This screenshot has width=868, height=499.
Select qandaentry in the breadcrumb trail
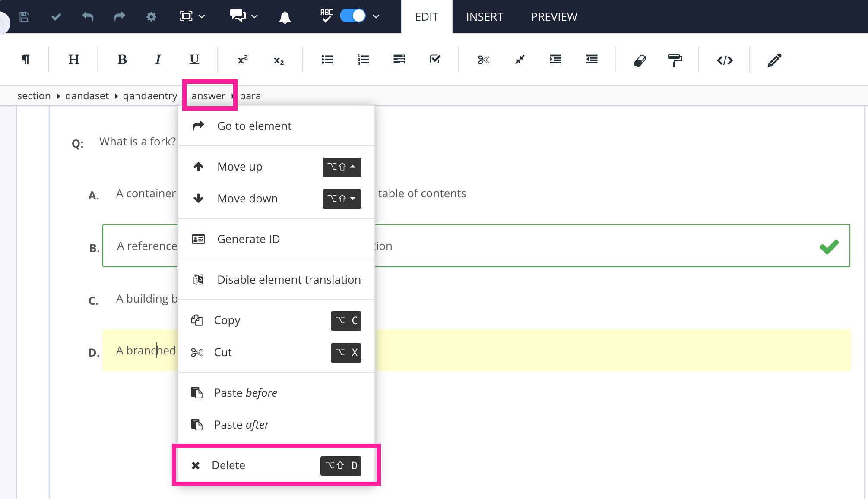click(x=151, y=95)
